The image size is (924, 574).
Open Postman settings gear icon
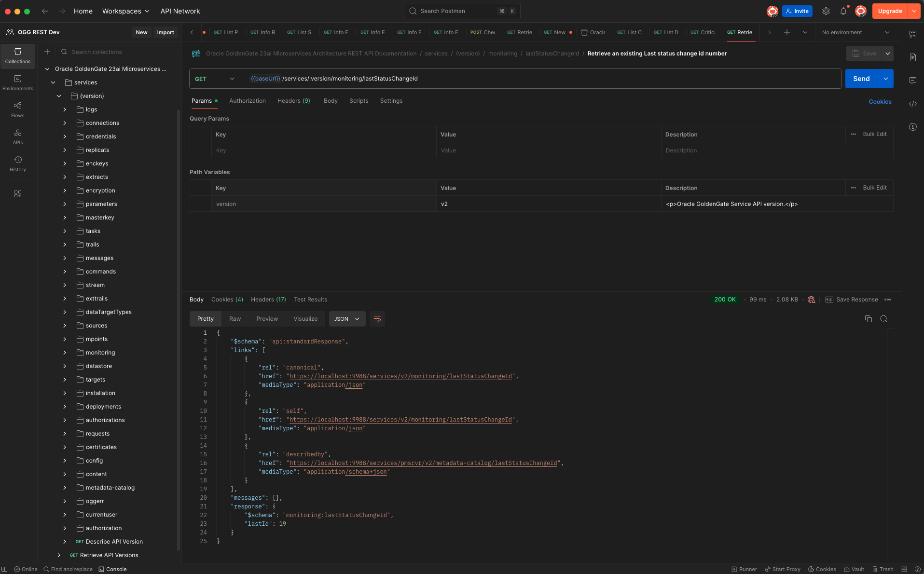pyautogui.click(x=826, y=11)
